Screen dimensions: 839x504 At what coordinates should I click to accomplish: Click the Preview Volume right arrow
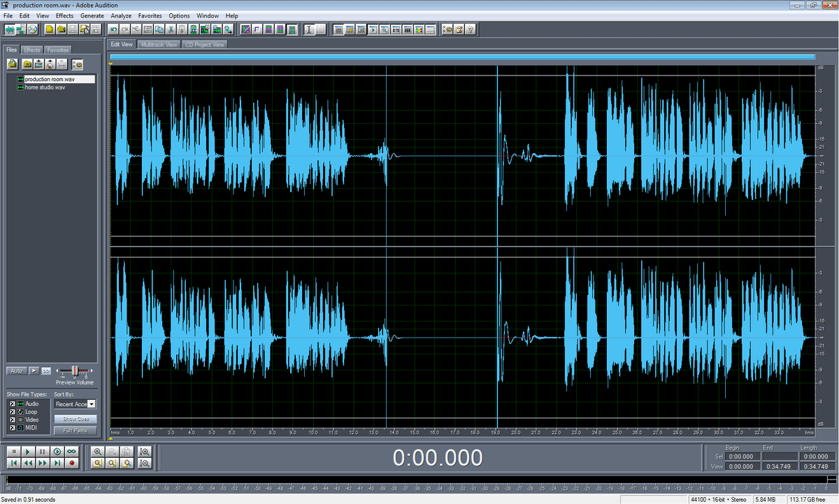(x=92, y=370)
